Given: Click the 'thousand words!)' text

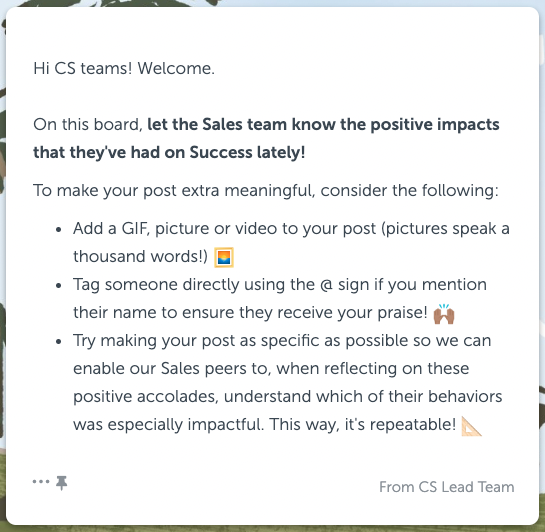Looking at the screenshot, I should coord(140,257).
